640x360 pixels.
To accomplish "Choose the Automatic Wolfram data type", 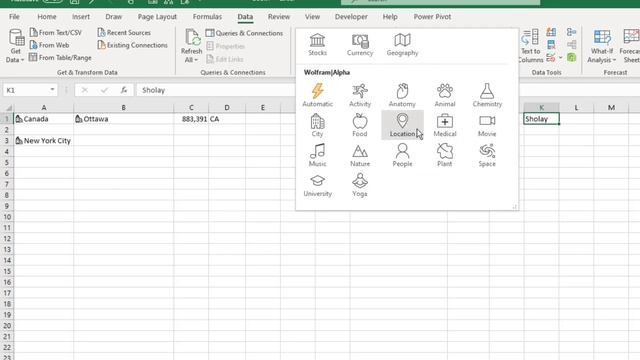I will [x=317, y=95].
